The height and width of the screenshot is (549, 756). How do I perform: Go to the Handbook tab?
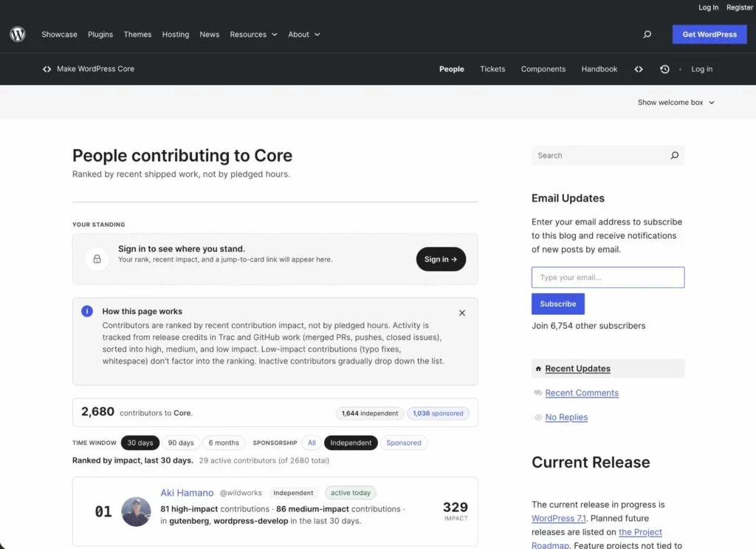(x=599, y=69)
